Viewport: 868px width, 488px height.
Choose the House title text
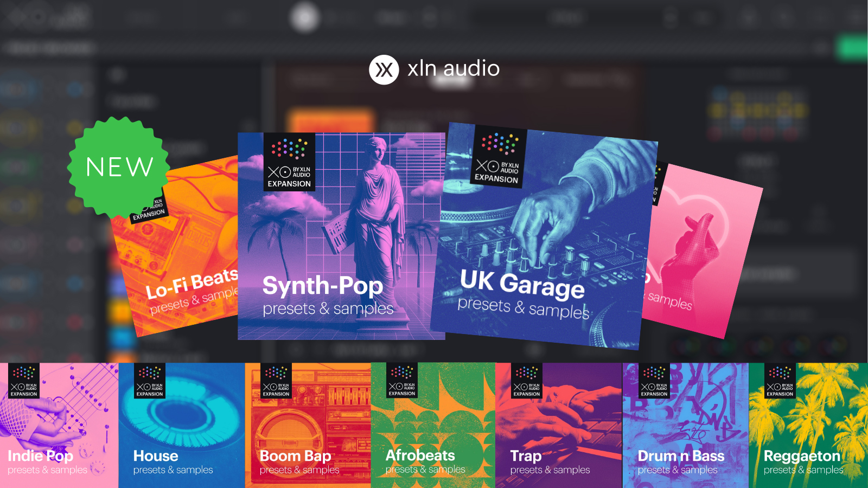pyautogui.click(x=156, y=456)
